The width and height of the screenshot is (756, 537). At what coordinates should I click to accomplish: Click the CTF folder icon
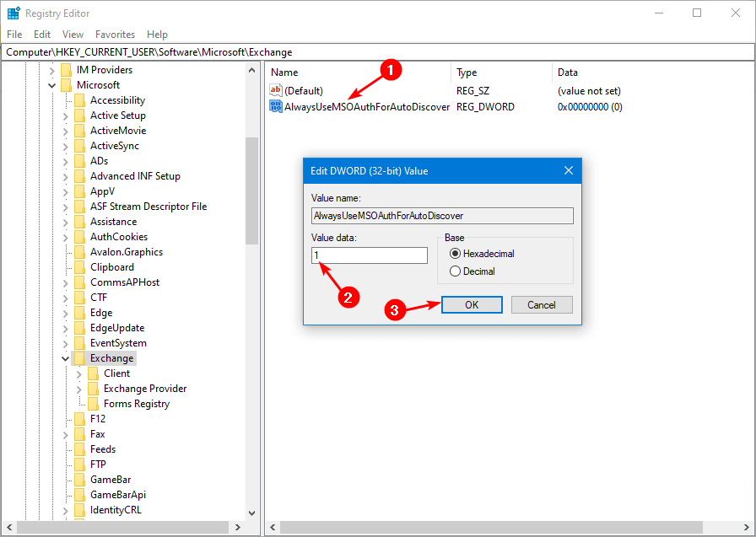[x=80, y=298]
